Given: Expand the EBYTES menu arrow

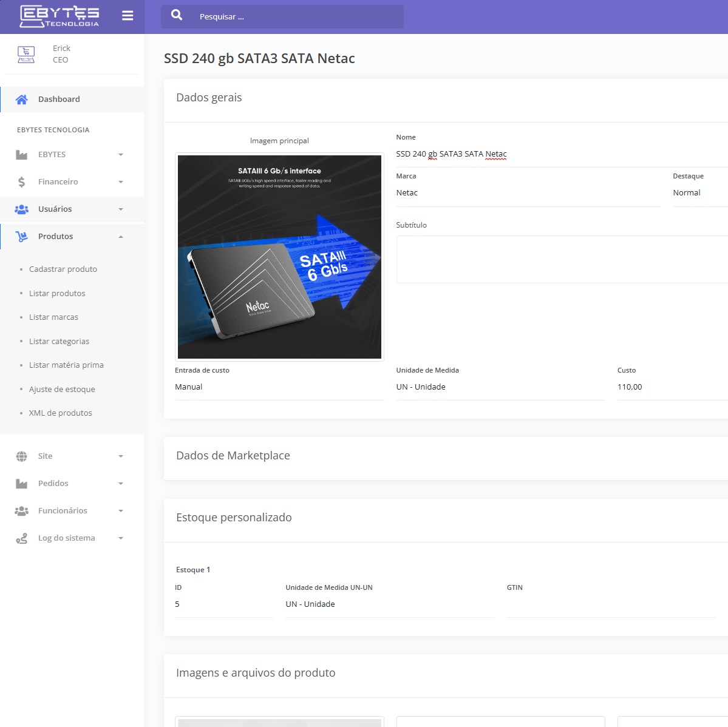Looking at the screenshot, I should (x=121, y=155).
